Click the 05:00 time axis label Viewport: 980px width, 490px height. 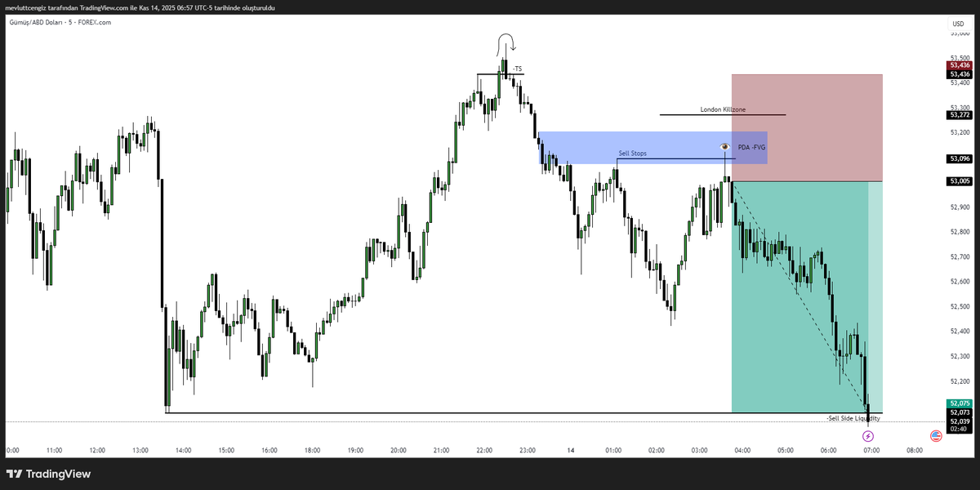pyautogui.click(x=786, y=450)
